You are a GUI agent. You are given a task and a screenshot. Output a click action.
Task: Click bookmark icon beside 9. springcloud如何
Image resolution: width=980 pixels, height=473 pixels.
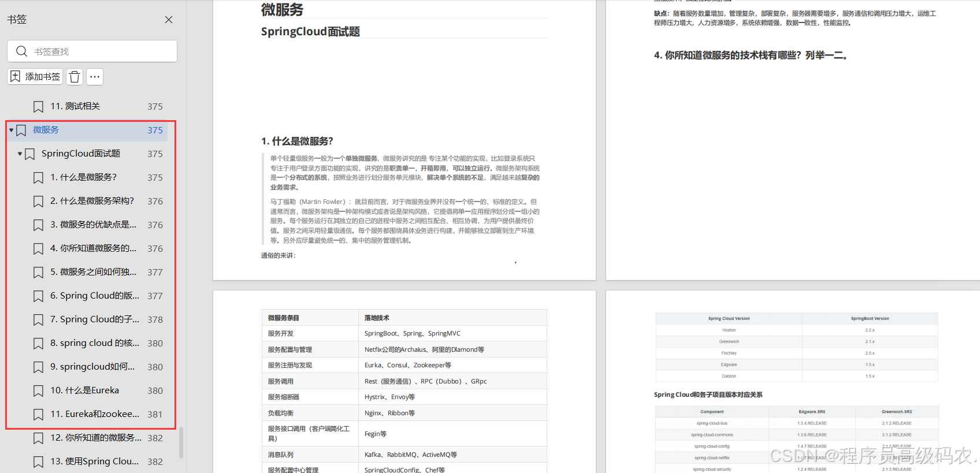pos(38,367)
